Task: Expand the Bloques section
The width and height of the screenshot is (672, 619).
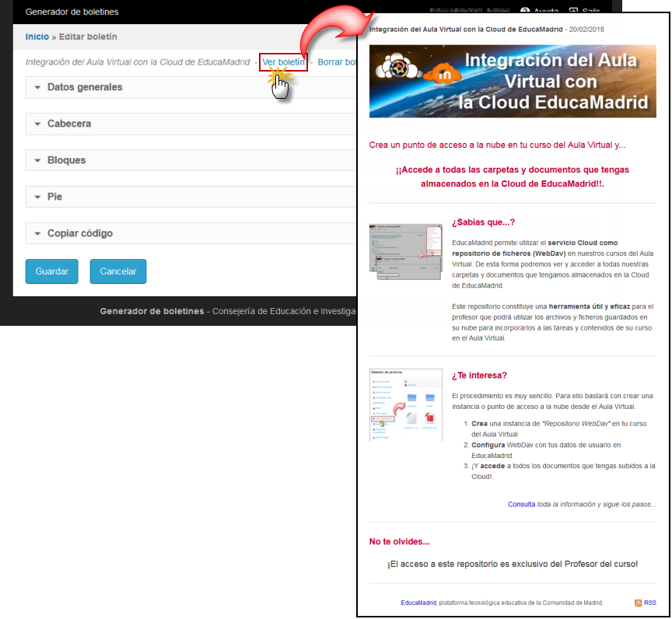Action: pyautogui.click(x=191, y=160)
